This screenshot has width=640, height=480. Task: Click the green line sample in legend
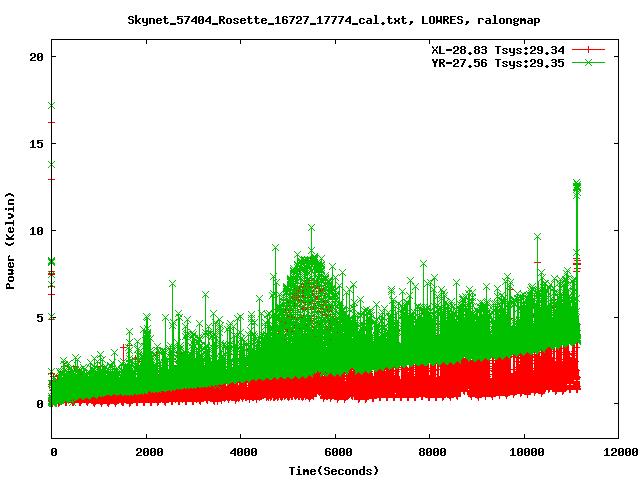[588, 62]
